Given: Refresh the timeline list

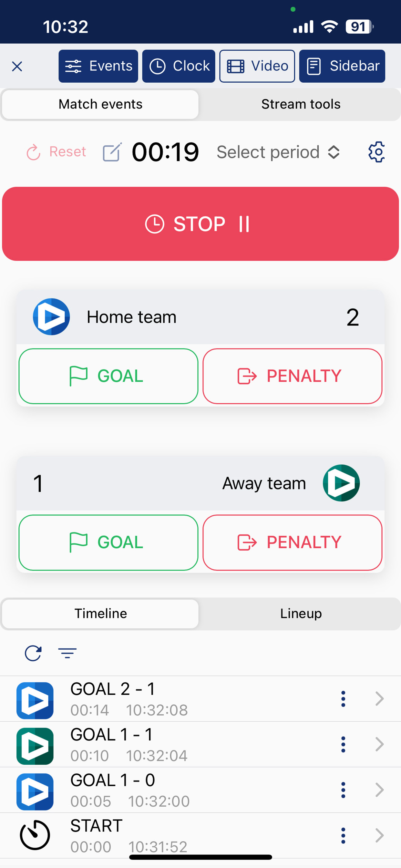Looking at the screenshot, I should 33,653.
